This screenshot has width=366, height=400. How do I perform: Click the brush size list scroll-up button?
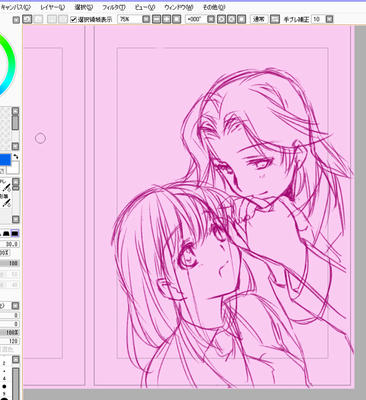[16, 360]
